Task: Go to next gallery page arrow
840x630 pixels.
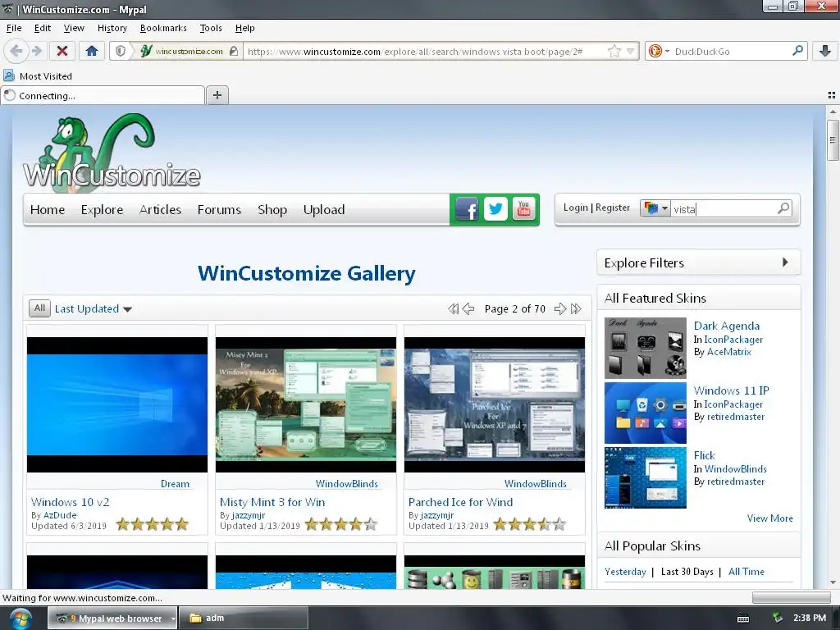Action: click(x=559, y=308)
